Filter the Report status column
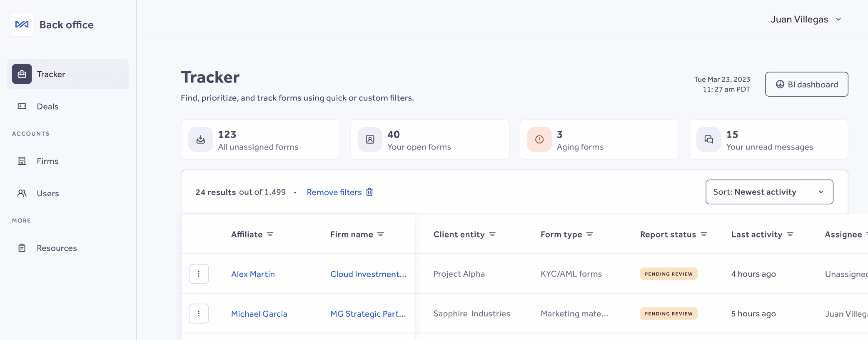 click(704, 235)
